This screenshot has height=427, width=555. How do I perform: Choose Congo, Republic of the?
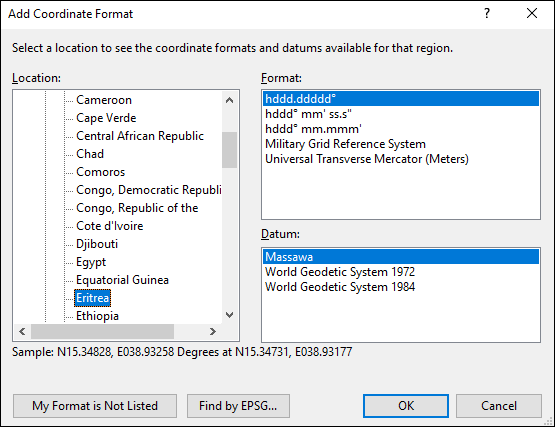(137, 208)
